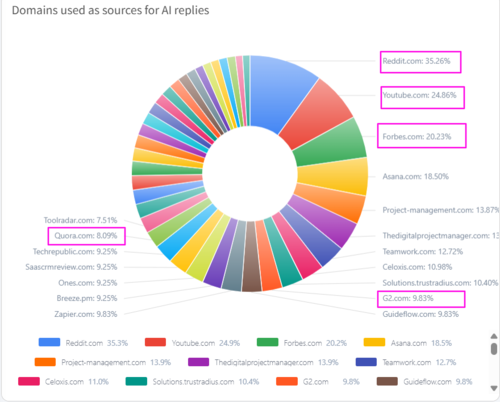This screenshot has width=500, height=402.
Task: Toggle Teamwork.com 12.7% legend entry
Action: pyautogui.click(x=406, y=362)
